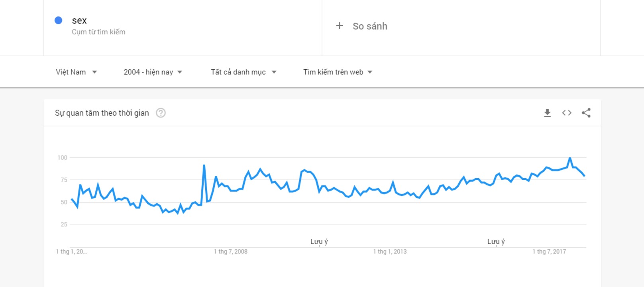
Task: Share the interest over time chart
Action: (x=586, y=113)
